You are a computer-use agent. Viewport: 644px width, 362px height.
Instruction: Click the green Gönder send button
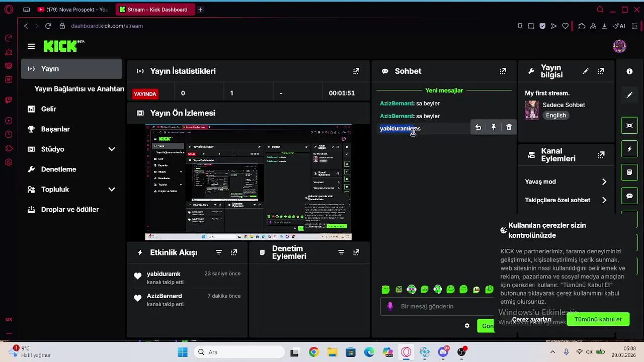(x=487, y=326)
